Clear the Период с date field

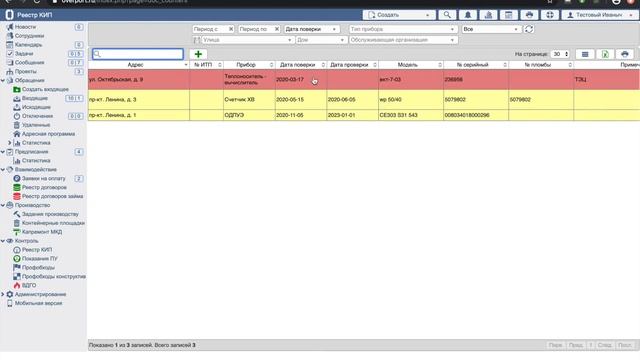pyautogui.click(x=231, y=29)
